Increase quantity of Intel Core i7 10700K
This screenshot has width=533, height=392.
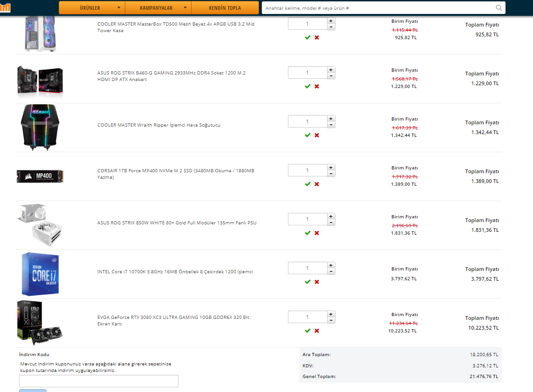click(x=331, y=265)
